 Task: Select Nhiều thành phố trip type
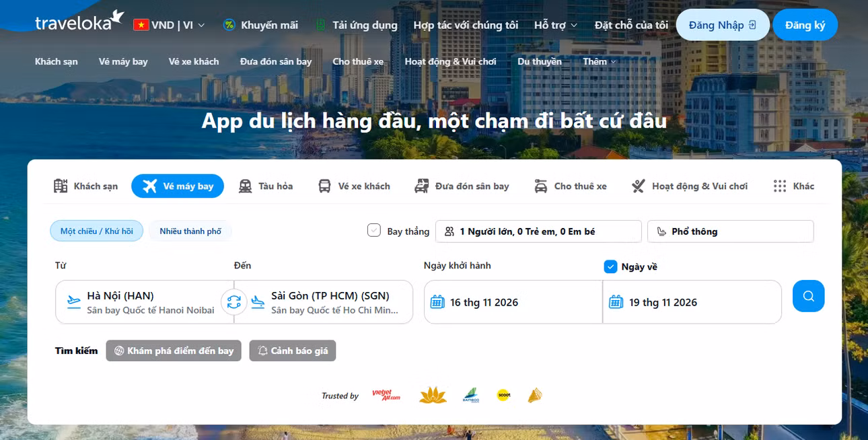(190, 231)
